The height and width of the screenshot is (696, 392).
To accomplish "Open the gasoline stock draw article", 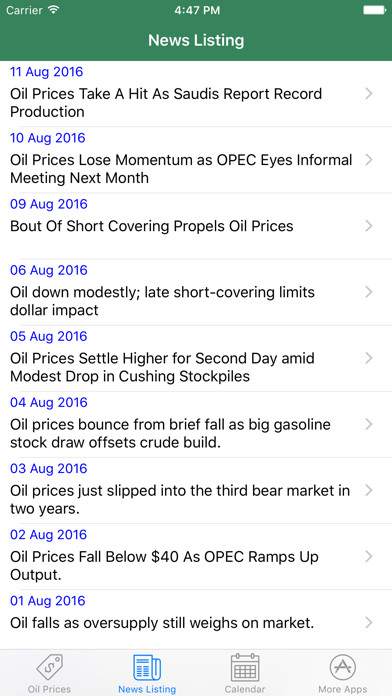I will click(x=196, y=424).
